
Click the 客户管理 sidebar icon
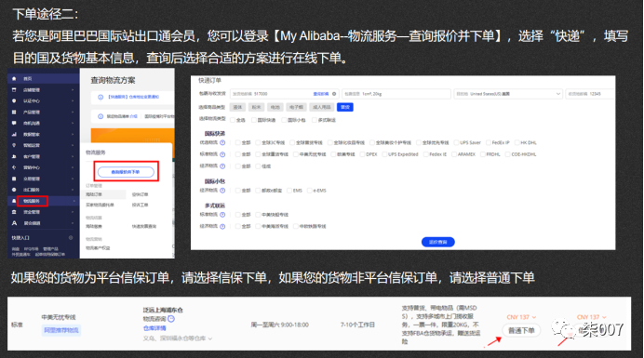pyautogui.click(x=14, y=156)
